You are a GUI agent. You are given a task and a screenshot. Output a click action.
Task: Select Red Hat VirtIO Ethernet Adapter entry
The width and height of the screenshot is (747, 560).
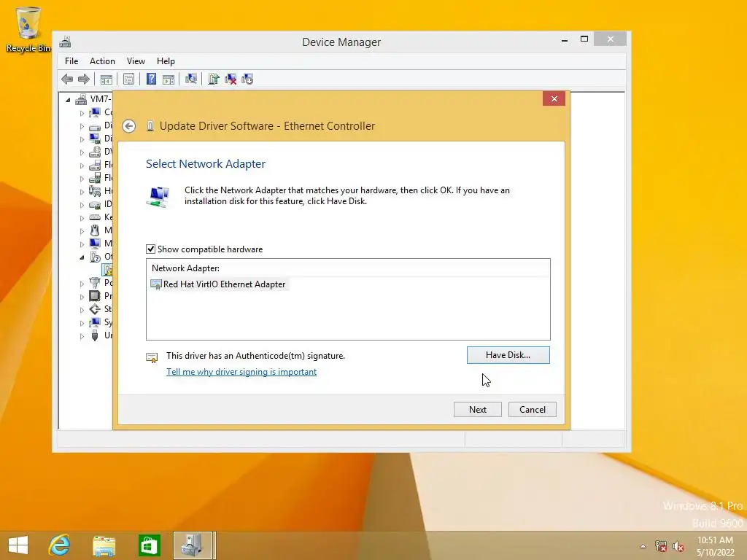pyautogui.click(x=218, y=284)
